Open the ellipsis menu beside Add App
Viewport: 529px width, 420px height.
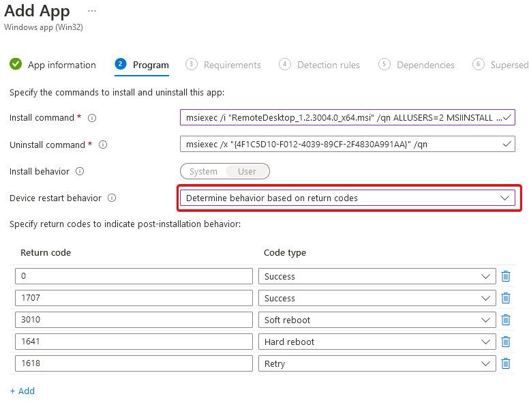point(92,11)
